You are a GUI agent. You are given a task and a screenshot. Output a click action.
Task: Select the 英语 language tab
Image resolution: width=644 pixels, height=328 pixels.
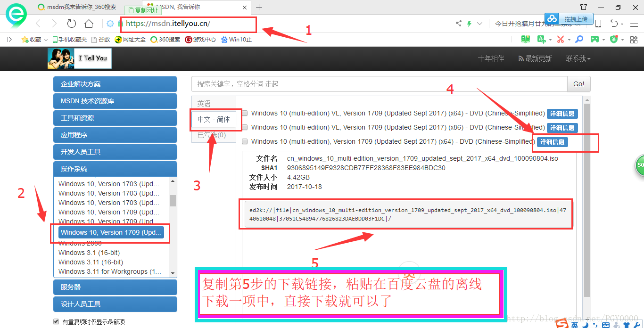(x=213, y=104)
